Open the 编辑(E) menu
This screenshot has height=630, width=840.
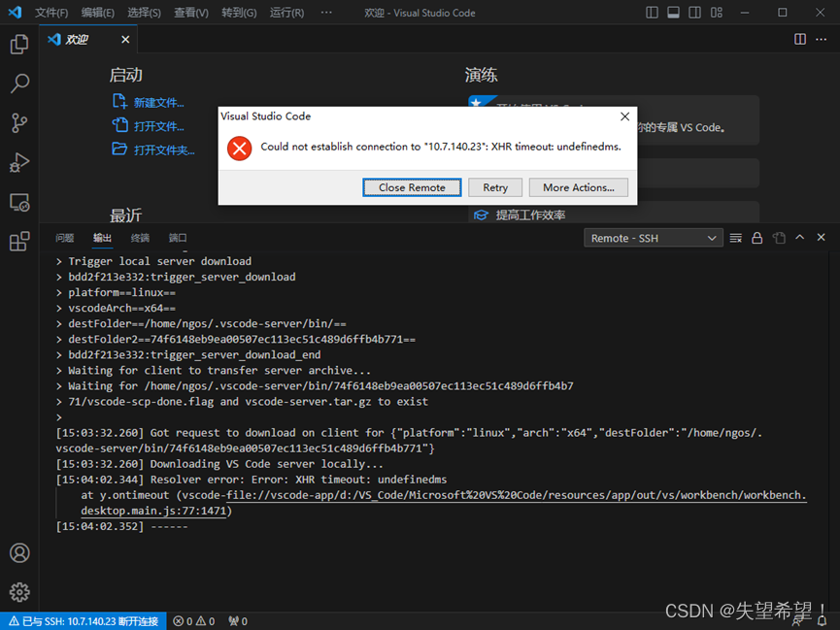pyautogui.click(x=98, y=13)
